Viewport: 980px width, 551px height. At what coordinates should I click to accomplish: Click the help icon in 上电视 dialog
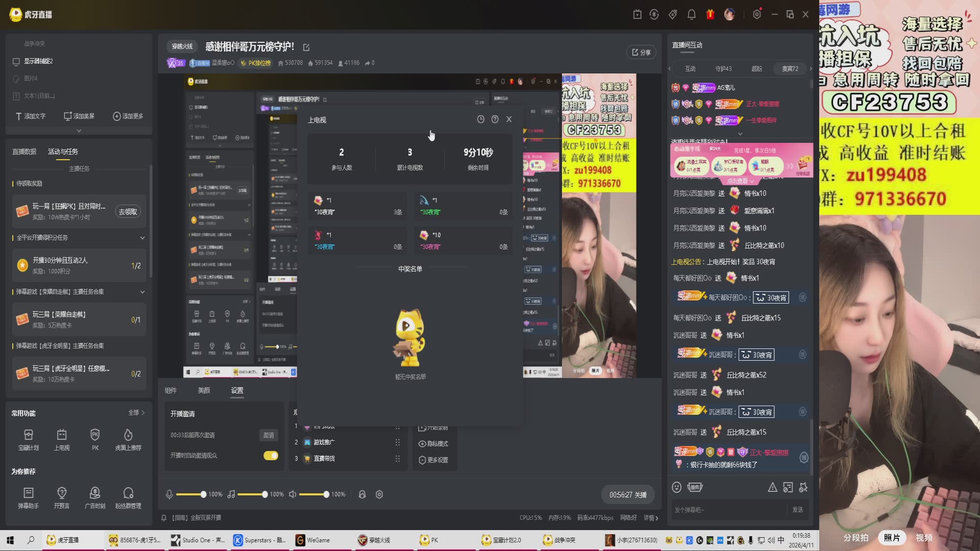click(x=495, y=119)
